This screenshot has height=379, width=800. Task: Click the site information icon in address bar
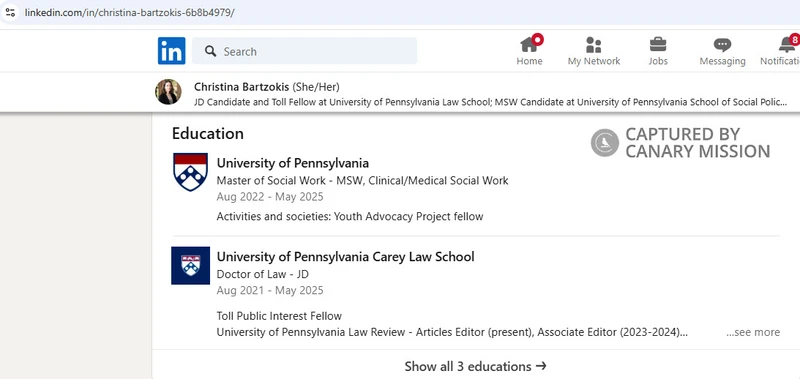[10, 12]
